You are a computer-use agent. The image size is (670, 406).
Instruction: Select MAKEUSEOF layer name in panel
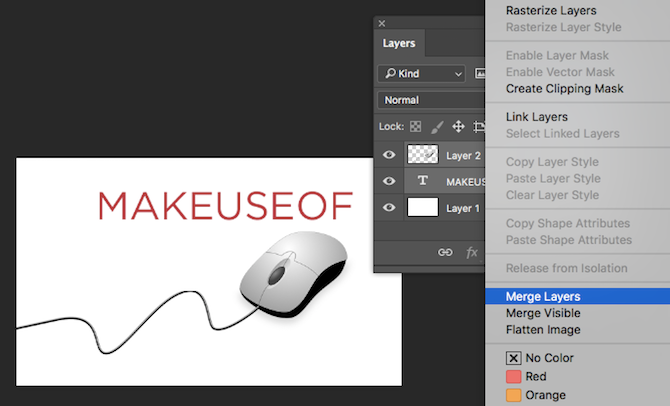coord(465,182)
